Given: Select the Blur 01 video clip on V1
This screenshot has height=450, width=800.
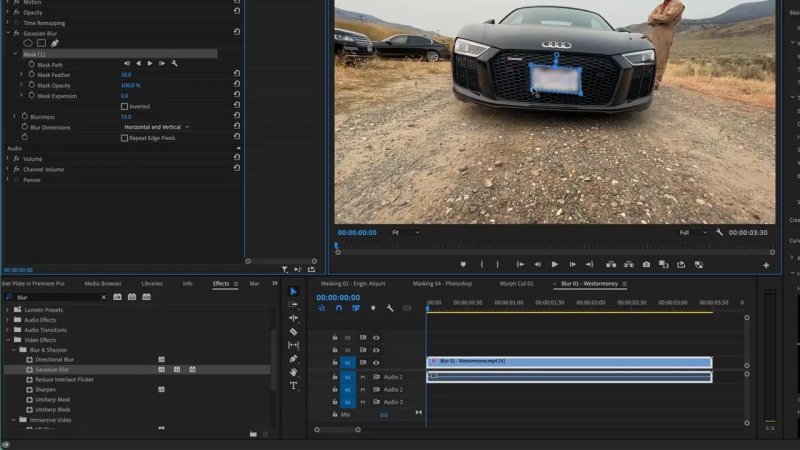Looking at the screenshot, I should (569, 362).
